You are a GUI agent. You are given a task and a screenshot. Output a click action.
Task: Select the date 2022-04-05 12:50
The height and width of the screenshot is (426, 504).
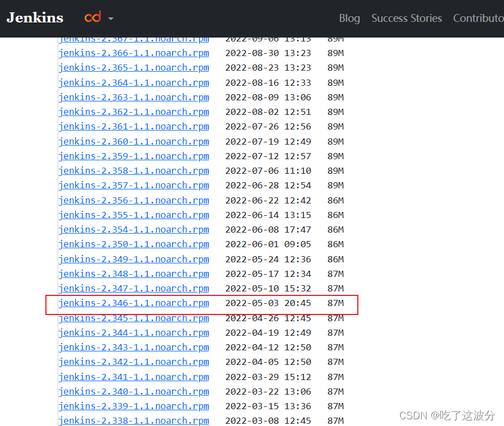pos(268,362)
